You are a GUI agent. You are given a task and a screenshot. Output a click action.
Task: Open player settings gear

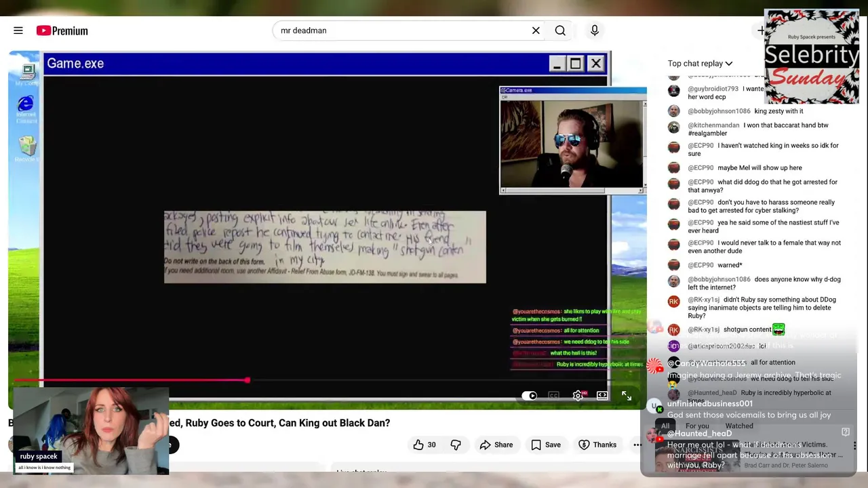(578, 396)
